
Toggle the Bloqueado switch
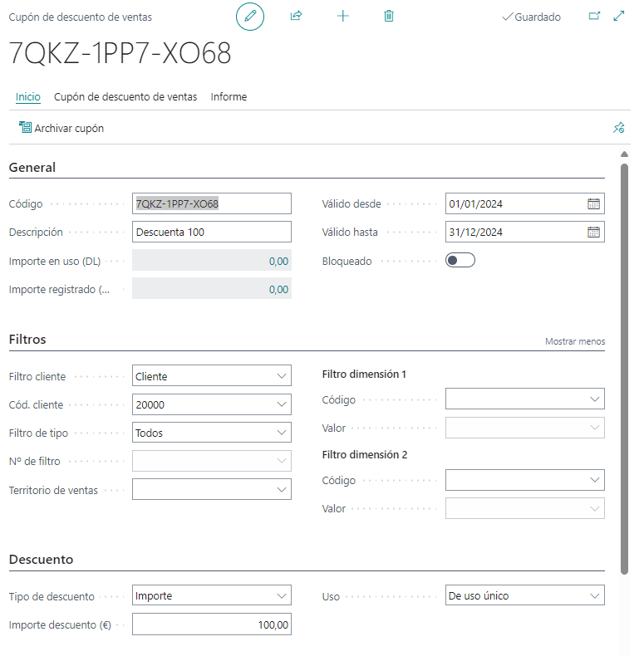pos(460,260)
